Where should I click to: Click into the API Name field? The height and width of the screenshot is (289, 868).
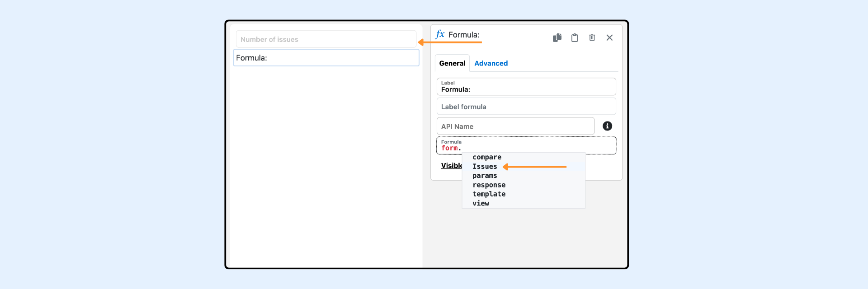click(x=515, y=126)
